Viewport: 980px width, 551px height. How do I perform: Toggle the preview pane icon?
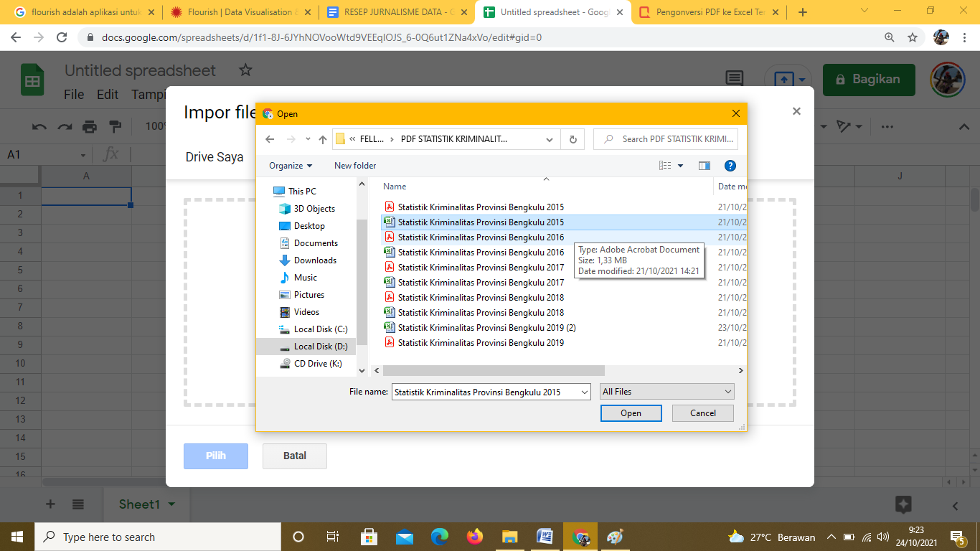coord(704,166)
